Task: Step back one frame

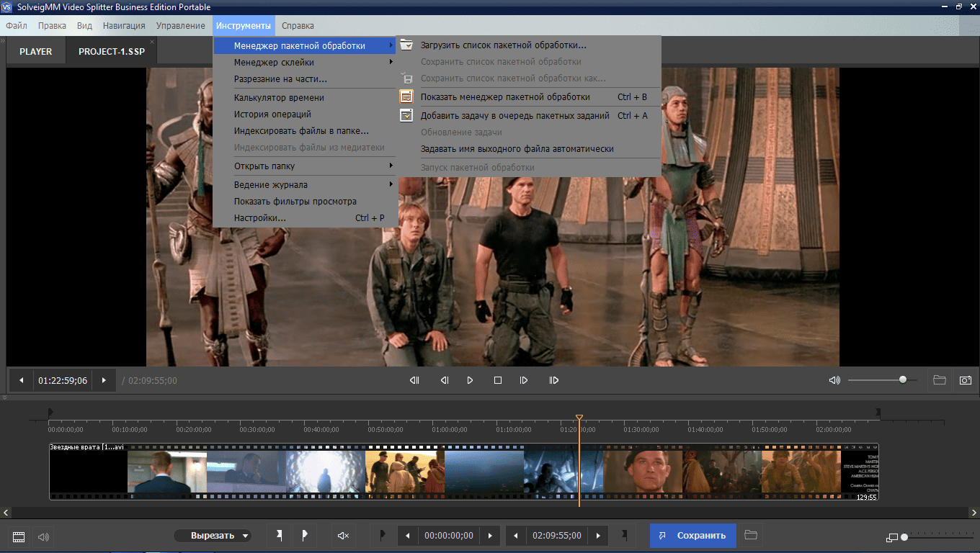Action: (x=445, y=380)
